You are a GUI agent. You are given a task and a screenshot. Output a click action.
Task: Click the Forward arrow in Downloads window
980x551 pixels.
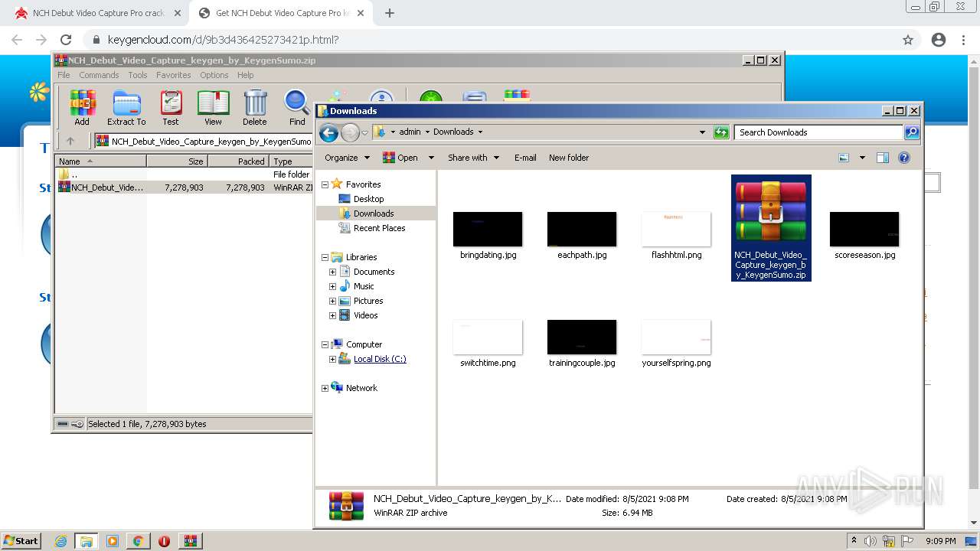tap(350, 132)
